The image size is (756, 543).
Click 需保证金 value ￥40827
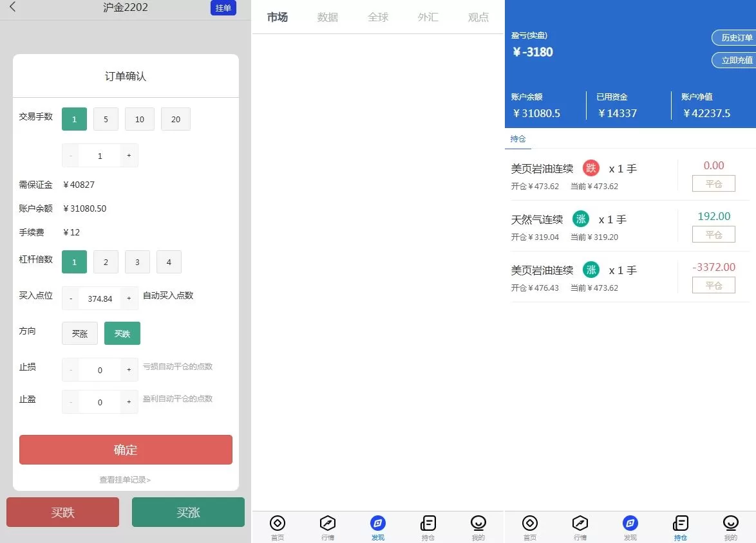tap(79, 185)
